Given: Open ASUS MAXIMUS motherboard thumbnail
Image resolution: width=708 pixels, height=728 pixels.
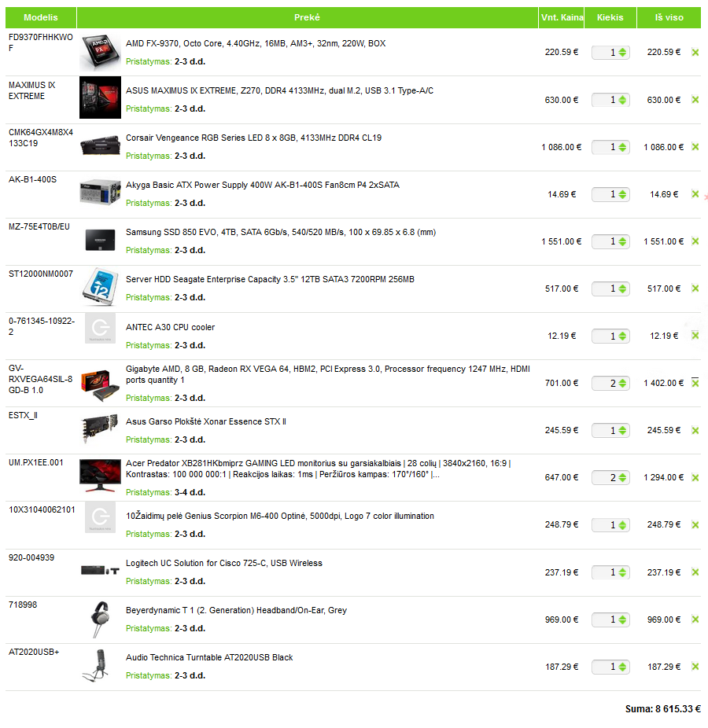Looking at the screenshot, I should 100,97.
